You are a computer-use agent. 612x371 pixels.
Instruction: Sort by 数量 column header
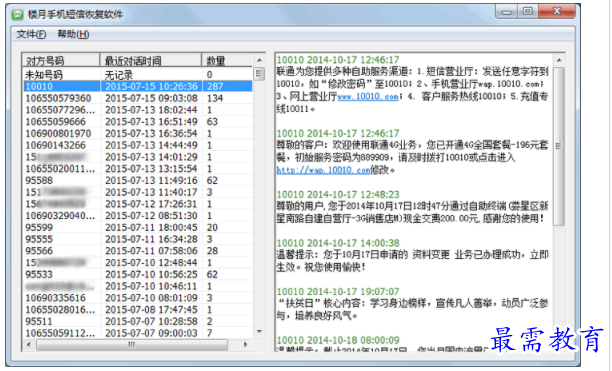[227, 60]
